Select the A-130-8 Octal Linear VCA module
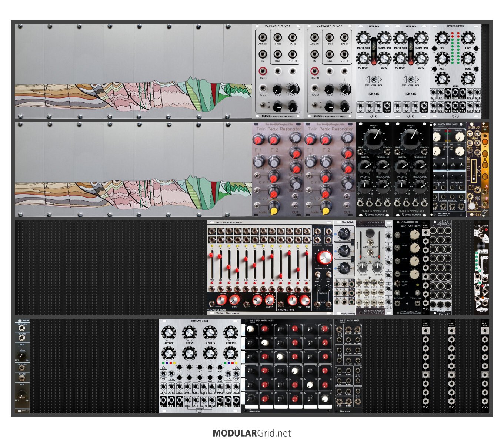Screen dimensions: 504x441 click(441, 268)
